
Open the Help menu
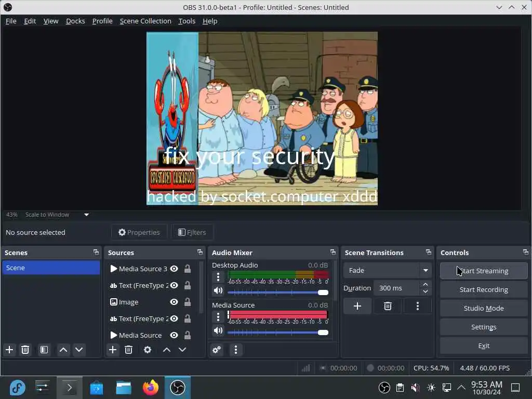pos(210,21)
